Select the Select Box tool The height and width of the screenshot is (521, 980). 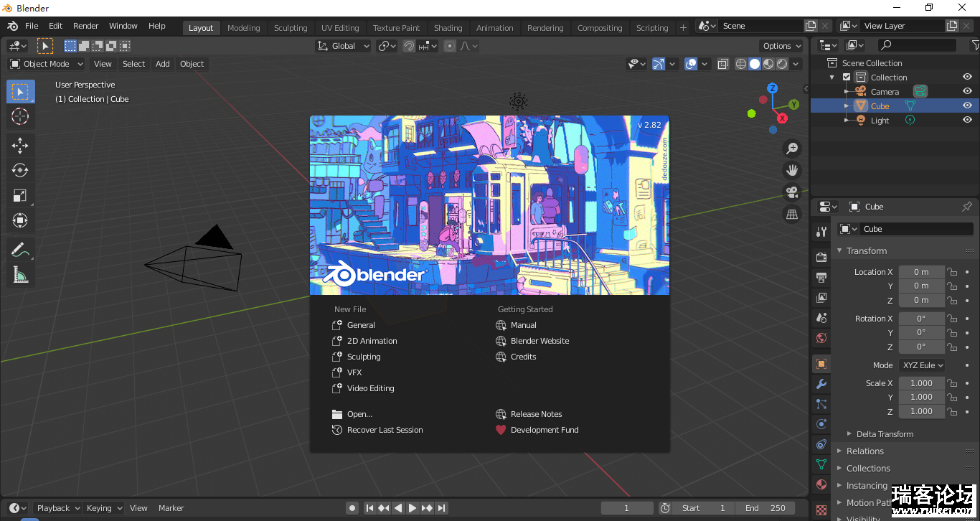click(20, 92)
